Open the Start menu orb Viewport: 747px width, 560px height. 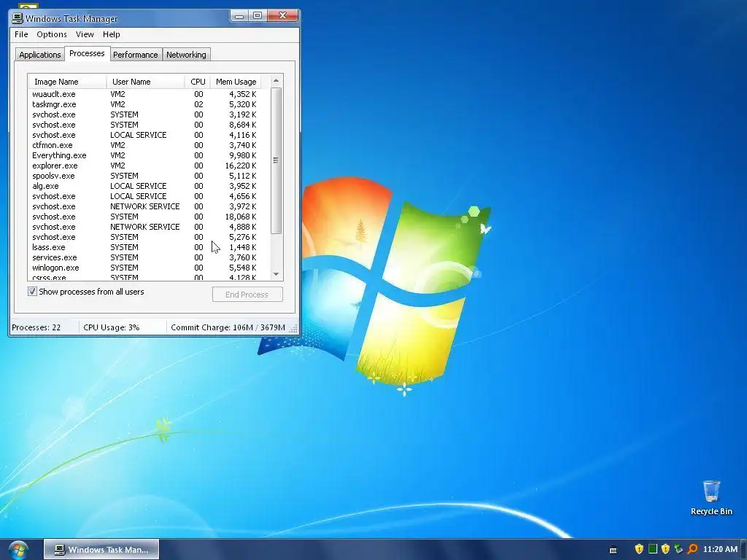click(18, 550)
